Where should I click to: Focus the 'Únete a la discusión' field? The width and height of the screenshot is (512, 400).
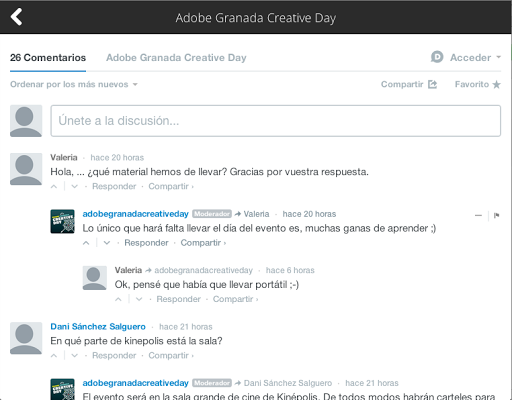276,121
